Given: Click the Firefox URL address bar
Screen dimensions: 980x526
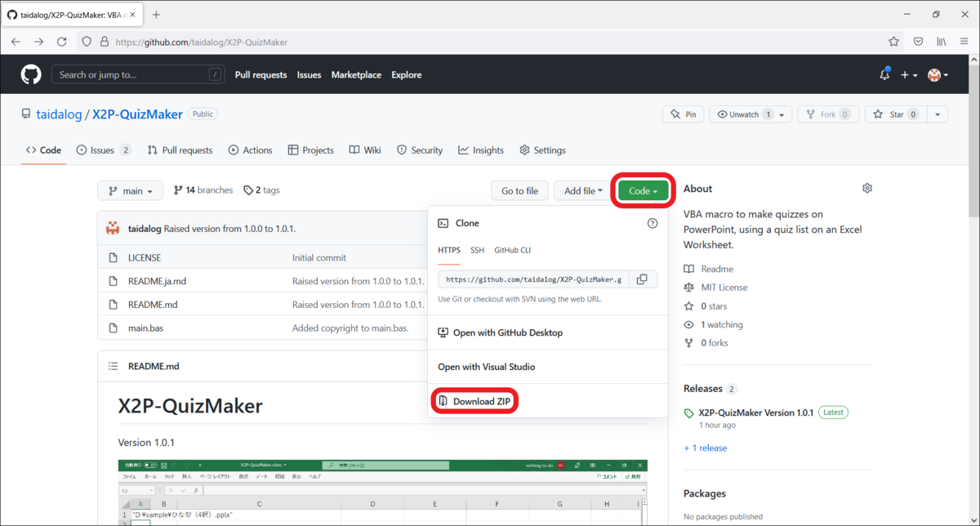Looking at the screenshot, I should point(490,42).
